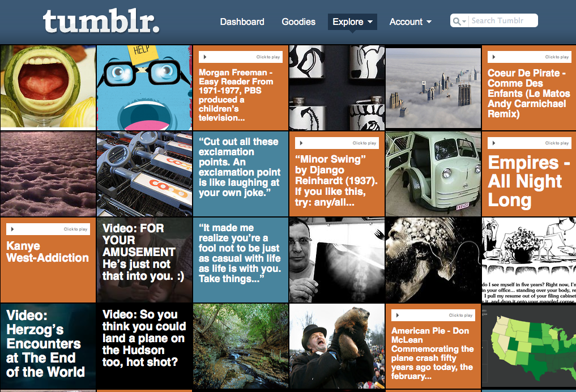Play American Pie Don McLean audio
The width and height of the screenshot is (576, 392).
pyautogui.click(x=398, y=315)
